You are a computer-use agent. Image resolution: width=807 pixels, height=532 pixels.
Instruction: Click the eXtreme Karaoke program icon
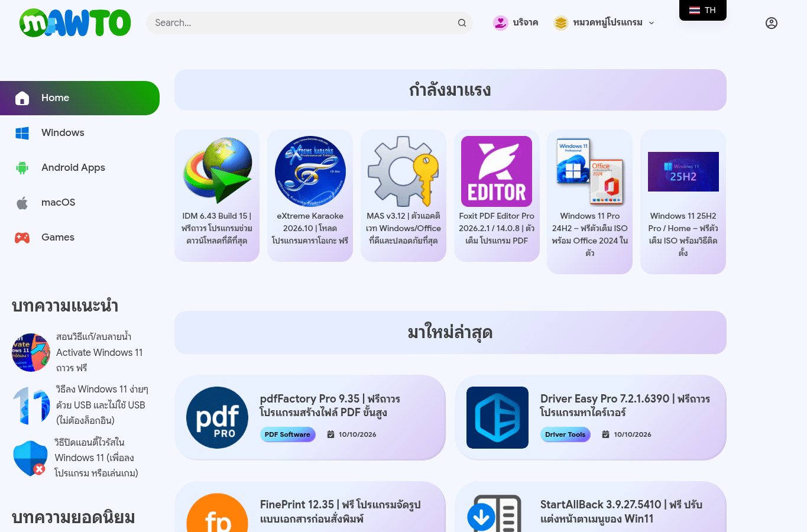point(310,171)
